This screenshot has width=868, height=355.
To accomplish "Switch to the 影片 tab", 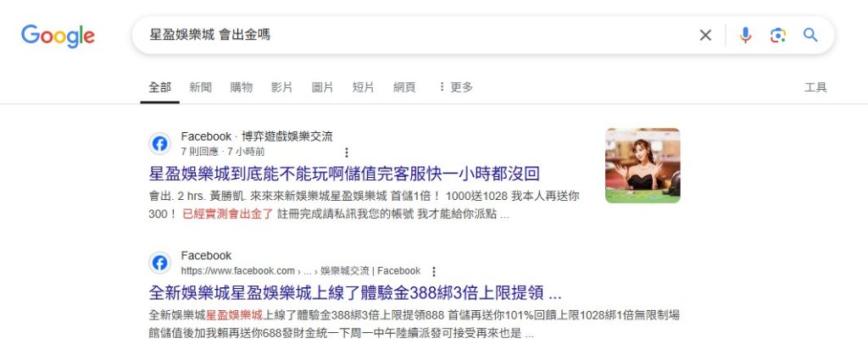I will pos(281,86).
